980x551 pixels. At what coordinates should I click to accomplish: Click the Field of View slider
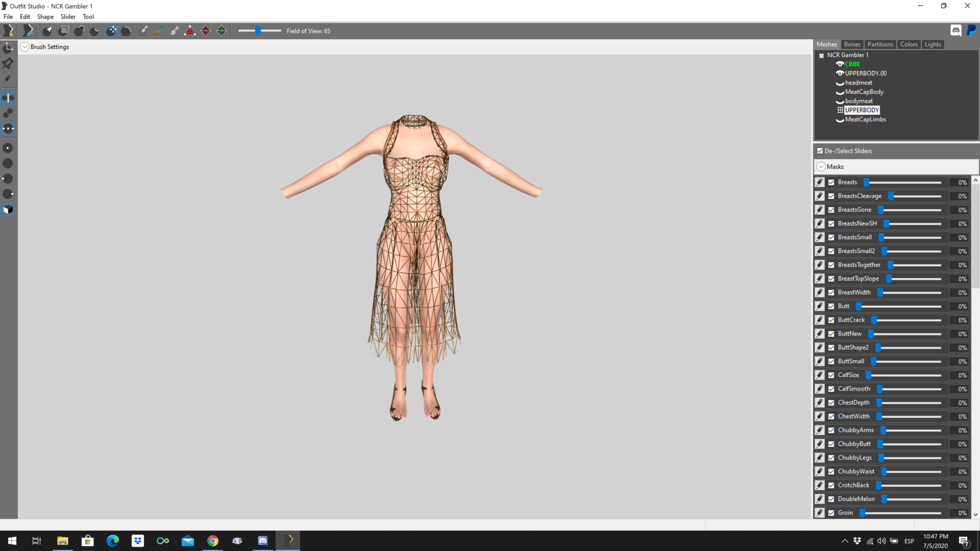tap(259, 31)
